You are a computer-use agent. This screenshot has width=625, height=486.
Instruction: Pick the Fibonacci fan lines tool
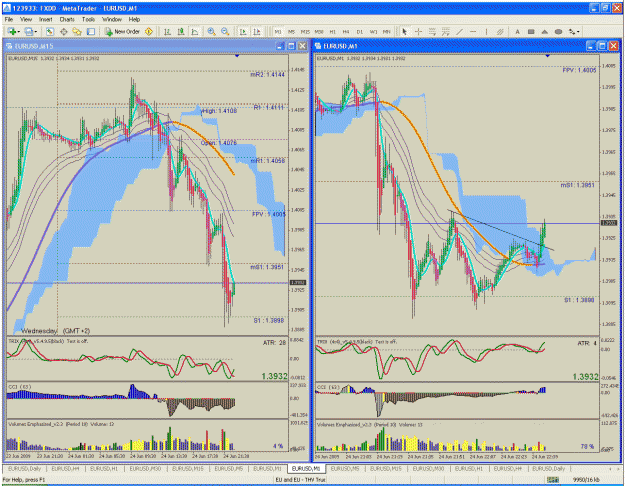click(446, 31)
